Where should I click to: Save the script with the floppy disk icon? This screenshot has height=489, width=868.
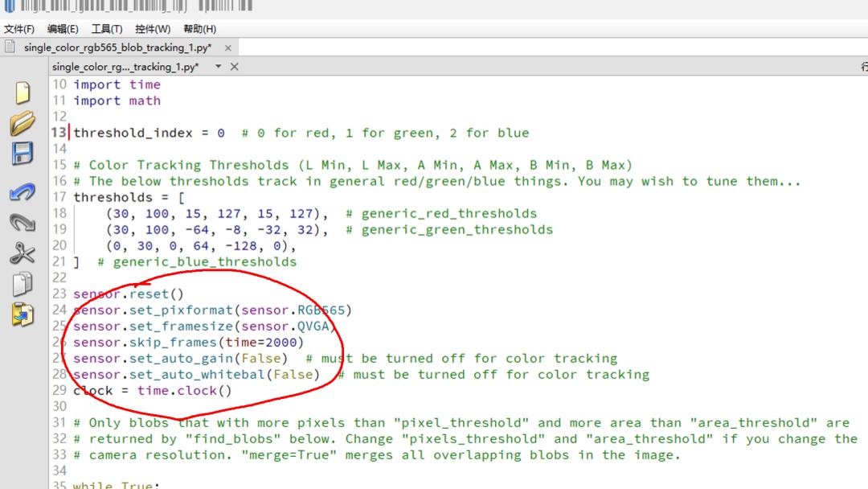[23, 154]
